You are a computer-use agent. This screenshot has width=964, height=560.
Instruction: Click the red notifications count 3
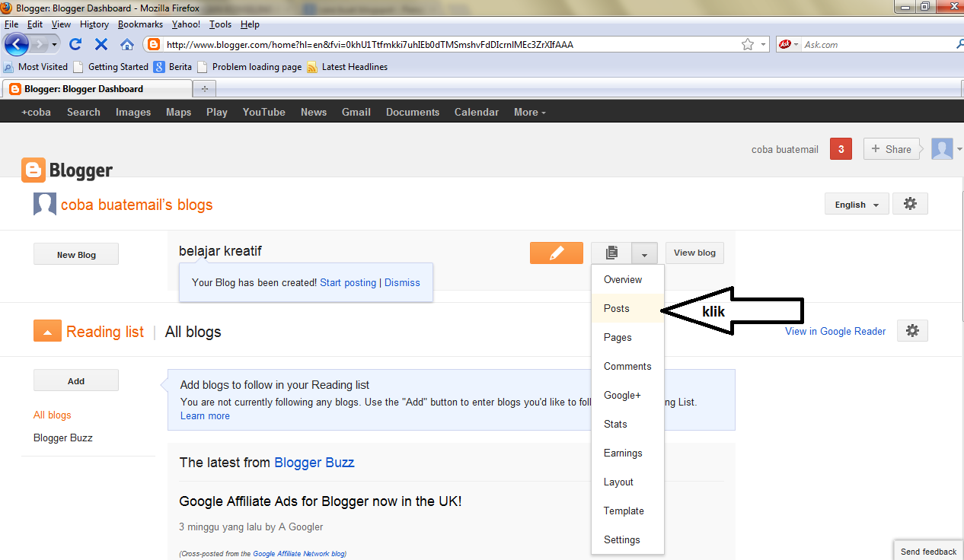(841, 149)
